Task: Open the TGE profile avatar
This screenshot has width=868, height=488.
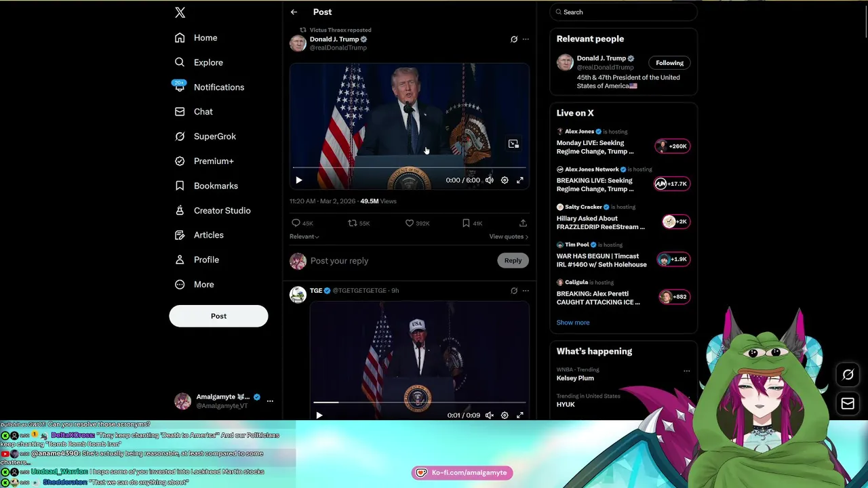Action: click(x=298, y=295)
